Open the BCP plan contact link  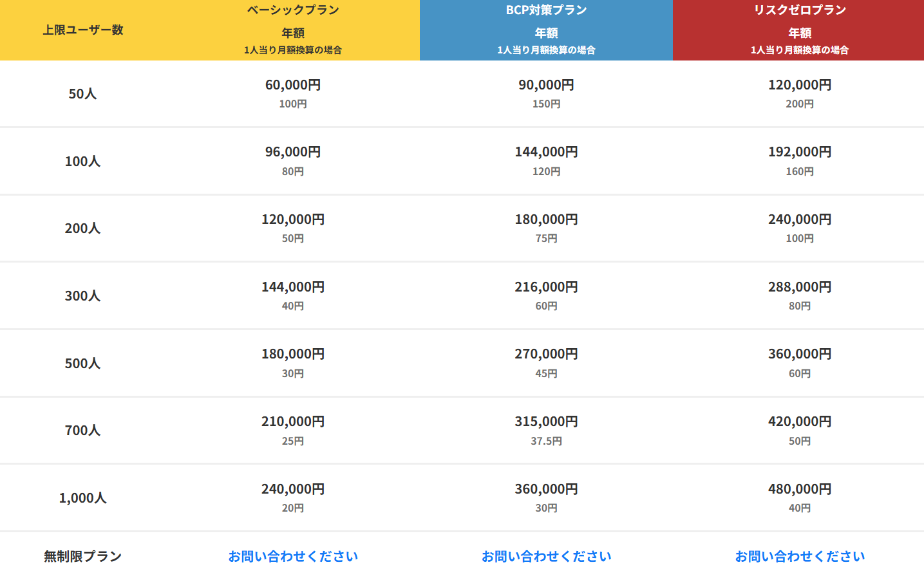(x=546, y=556)
